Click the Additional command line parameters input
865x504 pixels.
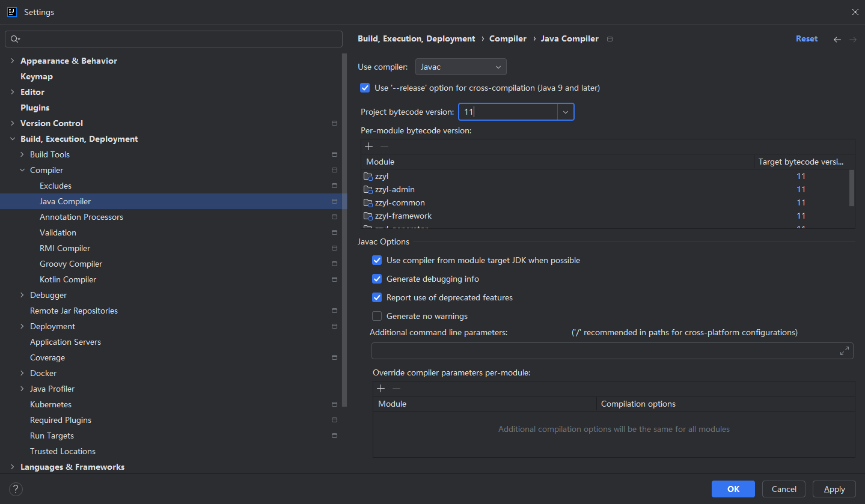605,351
